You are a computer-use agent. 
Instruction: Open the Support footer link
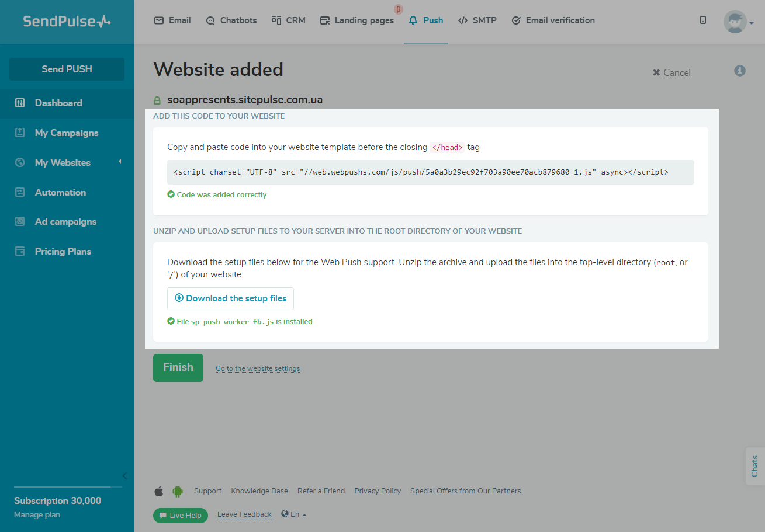point(208,491)
